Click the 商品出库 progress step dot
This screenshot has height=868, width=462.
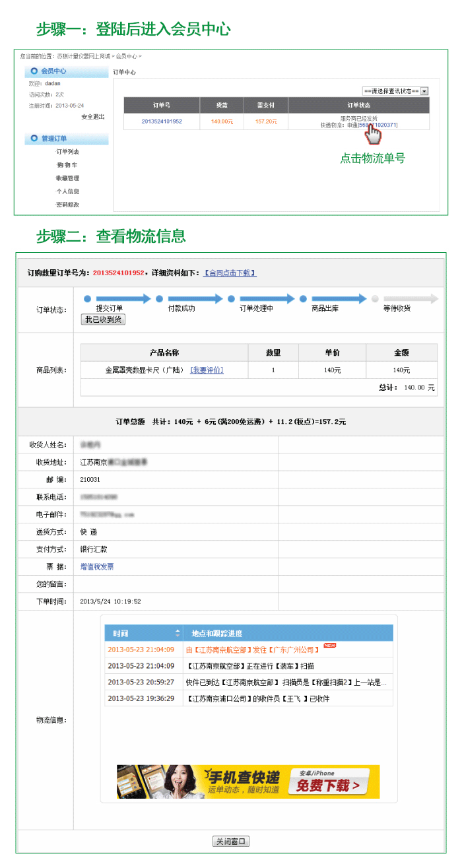pyautogui.click(x=303, y=298)
